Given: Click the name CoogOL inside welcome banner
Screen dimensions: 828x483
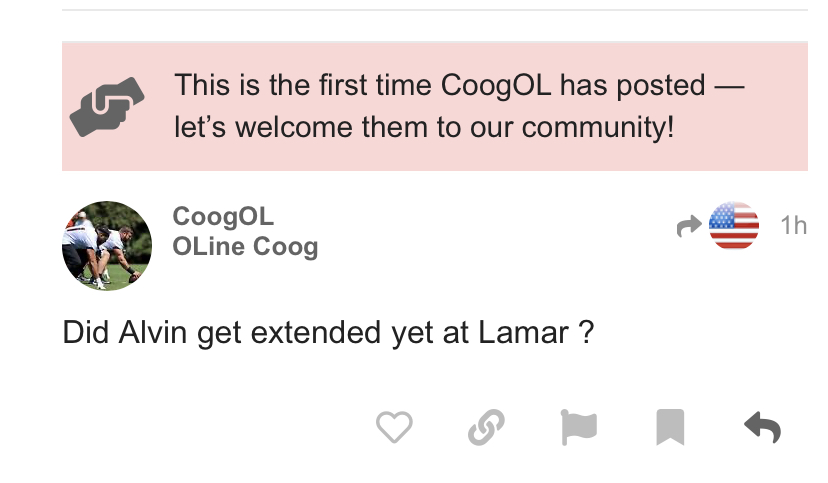Looking at the screenshot, I should (x=496, y=86).
